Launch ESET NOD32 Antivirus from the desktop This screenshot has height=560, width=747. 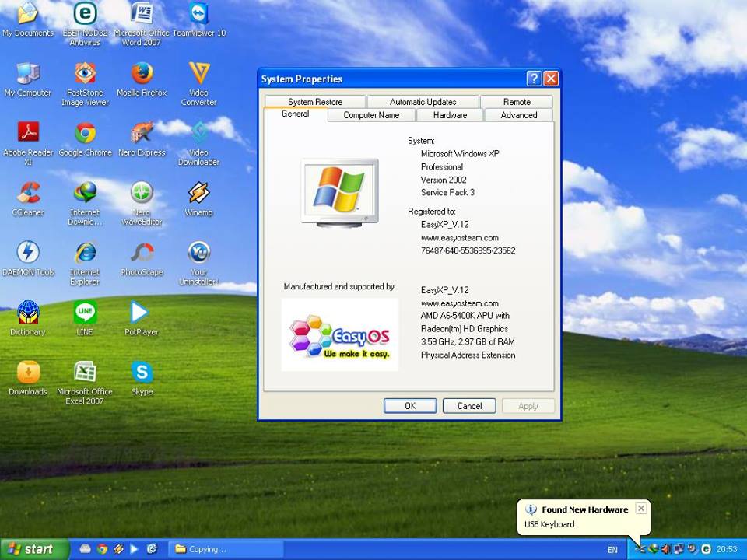[85, 24]
